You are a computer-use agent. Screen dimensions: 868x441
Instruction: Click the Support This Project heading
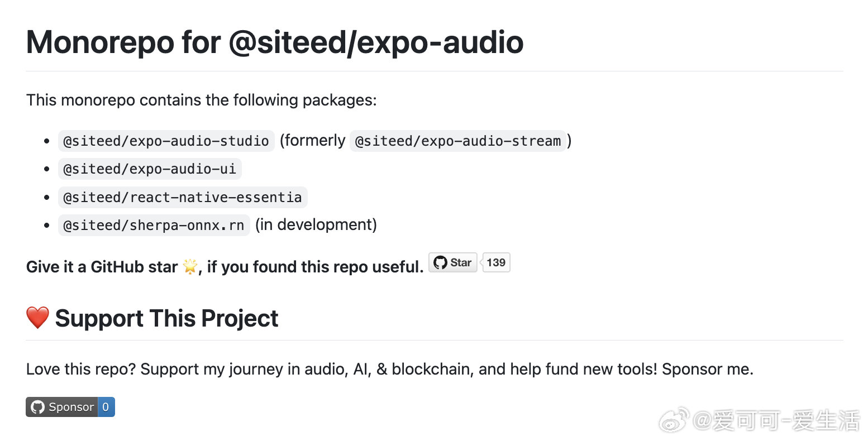click(166, 318)
